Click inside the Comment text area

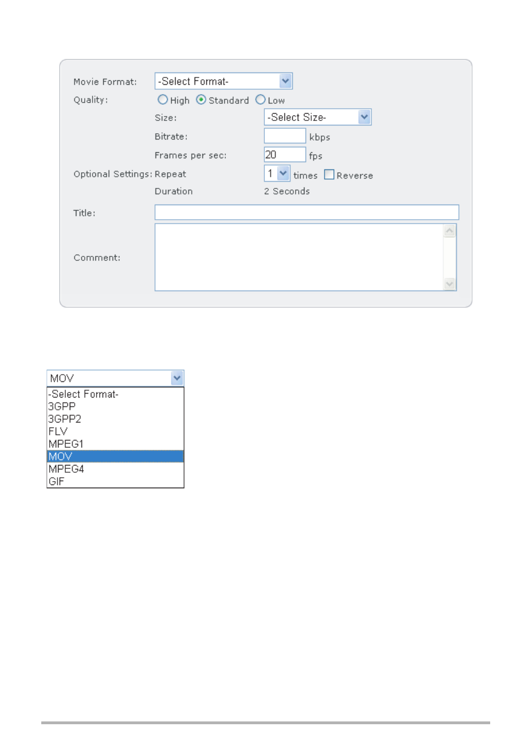(299, 257)
